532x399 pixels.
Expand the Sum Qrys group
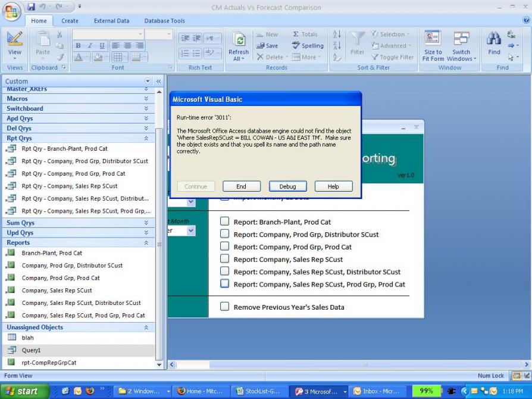(146, 223)
